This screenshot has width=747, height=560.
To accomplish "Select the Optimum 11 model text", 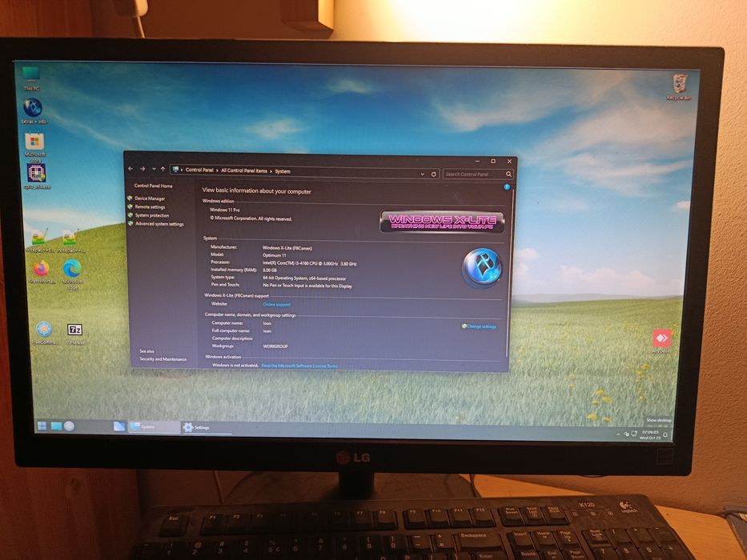I will (275, 255).
